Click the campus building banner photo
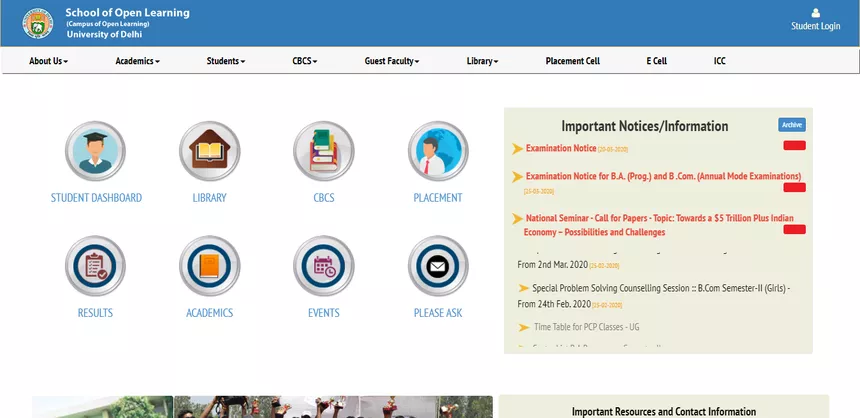860x418 pixels. pyautogui.click(x=102, y=407)
